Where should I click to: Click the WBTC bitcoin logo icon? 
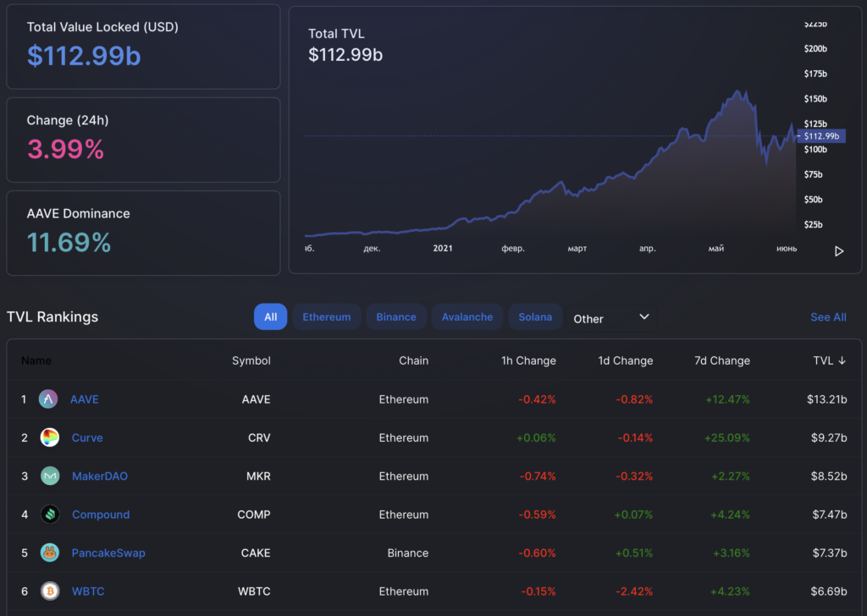pos(50,591)
